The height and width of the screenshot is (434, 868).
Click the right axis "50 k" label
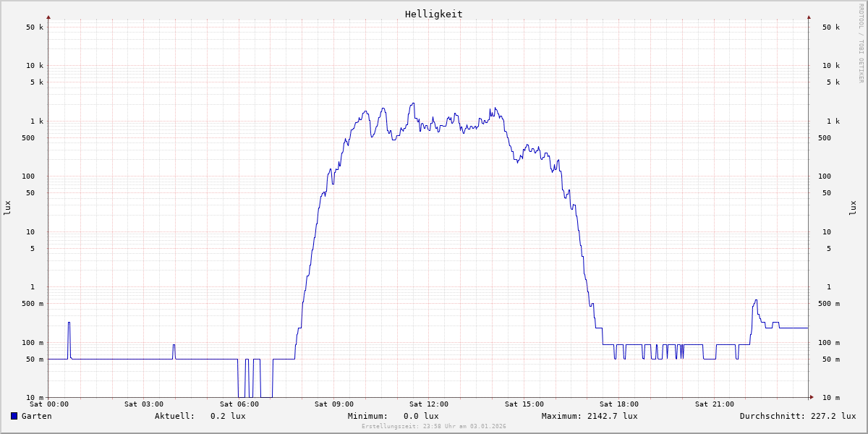coord(831,27)
